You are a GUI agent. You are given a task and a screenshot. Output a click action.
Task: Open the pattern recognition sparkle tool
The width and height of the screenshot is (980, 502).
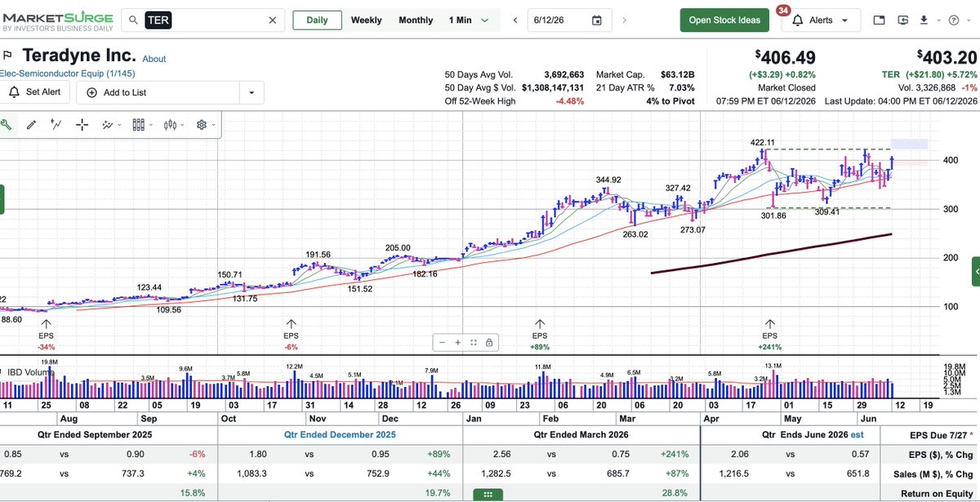coord(107,125)
